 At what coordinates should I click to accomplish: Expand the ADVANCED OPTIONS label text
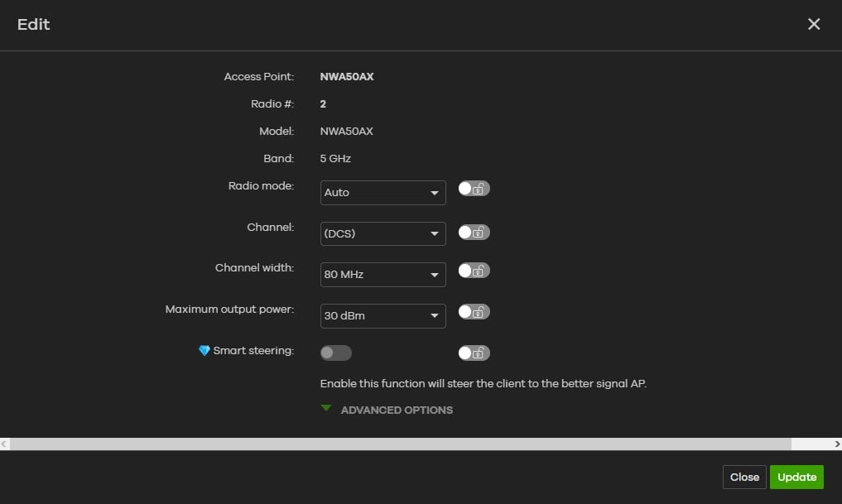coord(397,410)
